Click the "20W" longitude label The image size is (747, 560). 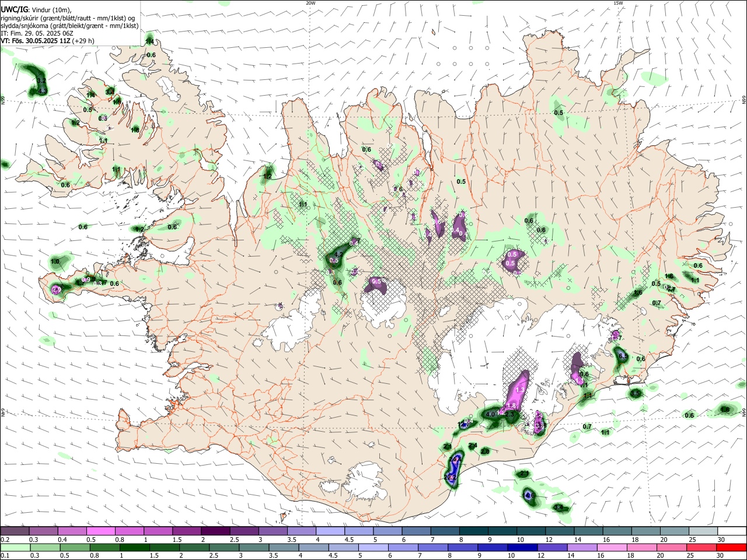(x=310, y=3)
